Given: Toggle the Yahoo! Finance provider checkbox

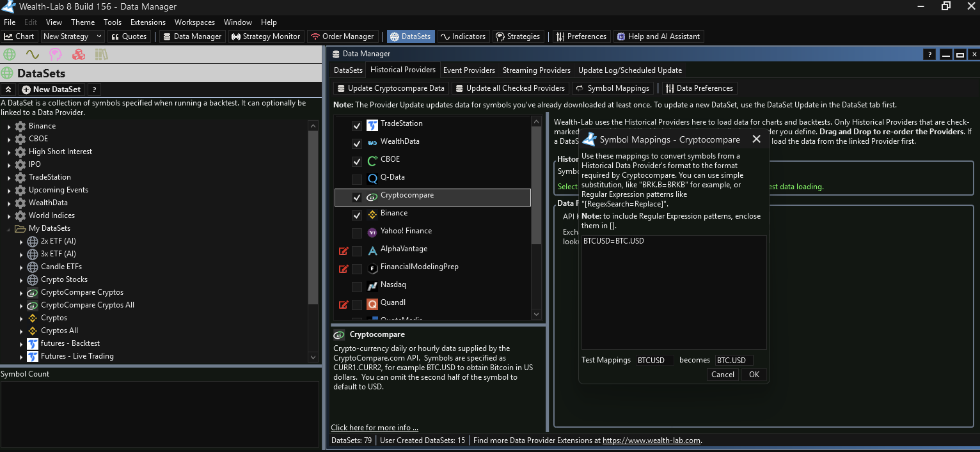Looking at the screenshot, I should (357, 233).
